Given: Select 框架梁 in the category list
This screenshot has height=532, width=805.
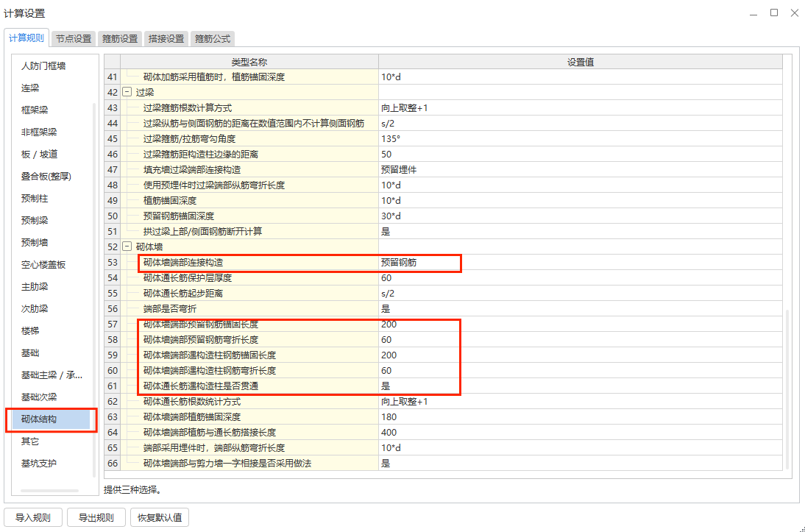Looking at the screenshot, I should [x=35, y=110].
